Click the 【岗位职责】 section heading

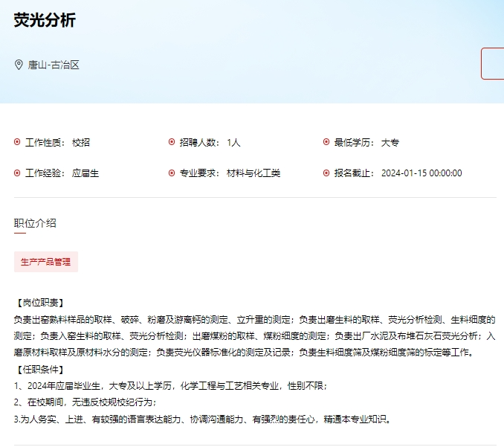pos(39,303)
